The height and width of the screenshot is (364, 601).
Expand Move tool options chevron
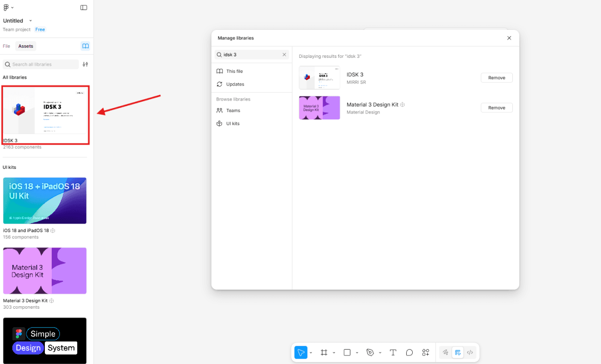pos(311,353)
